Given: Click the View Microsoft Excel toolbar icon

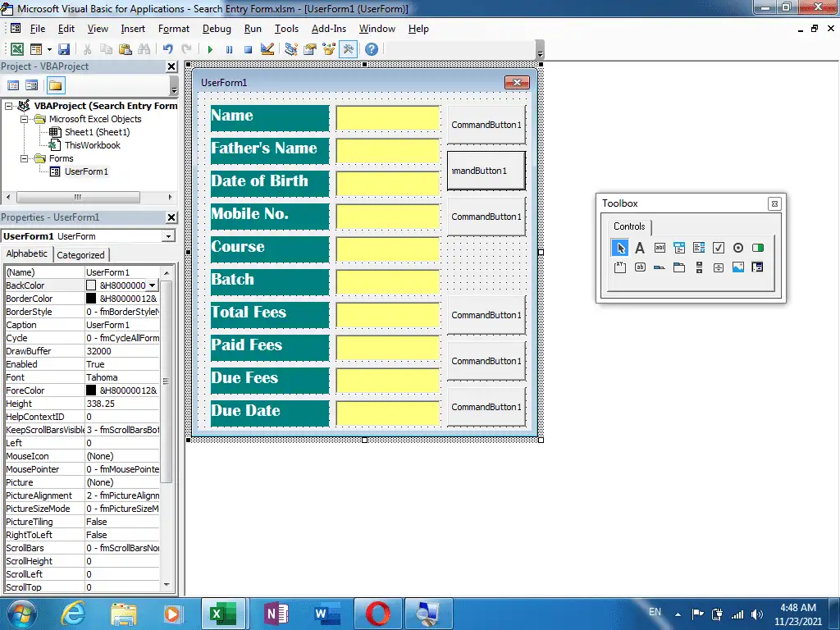Looking at the screenshot, I should [x=17, y=49].
